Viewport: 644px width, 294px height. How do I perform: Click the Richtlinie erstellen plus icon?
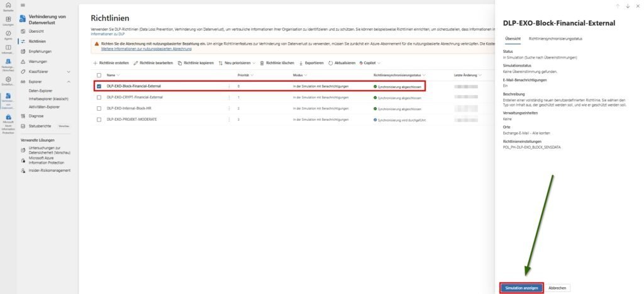click(x=95, y=64)
